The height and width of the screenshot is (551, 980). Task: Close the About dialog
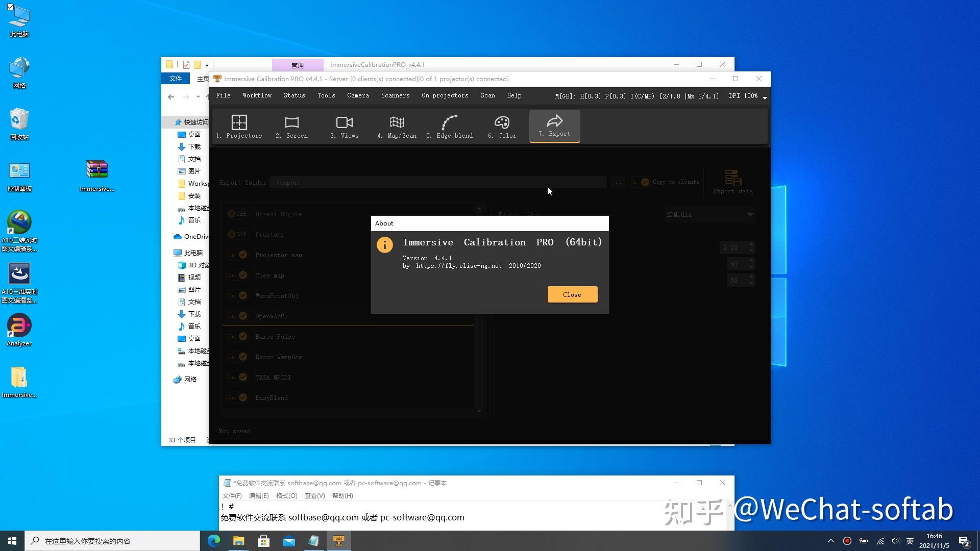click(572, 294)
